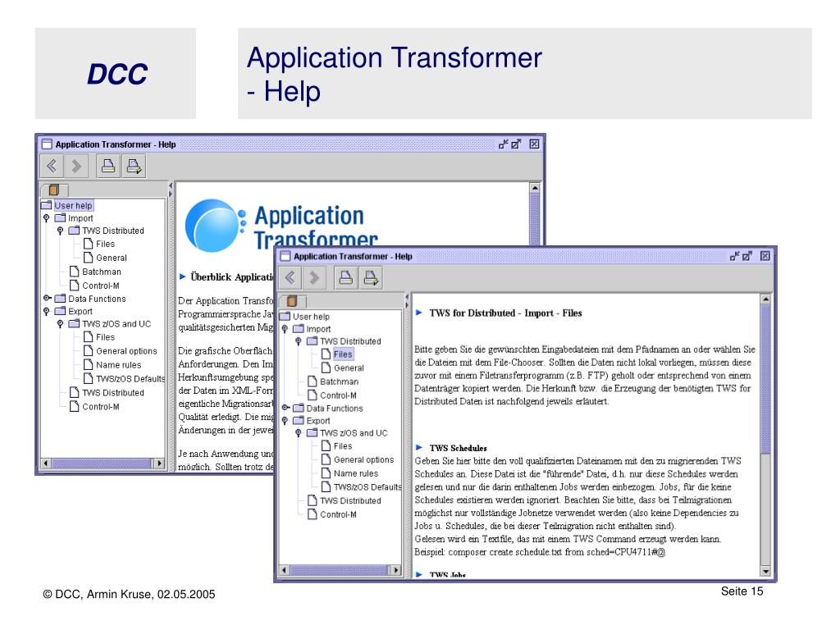Open Control-M under Export in front window
This screenshot has width=840, height=630.
tap(338, 514)
